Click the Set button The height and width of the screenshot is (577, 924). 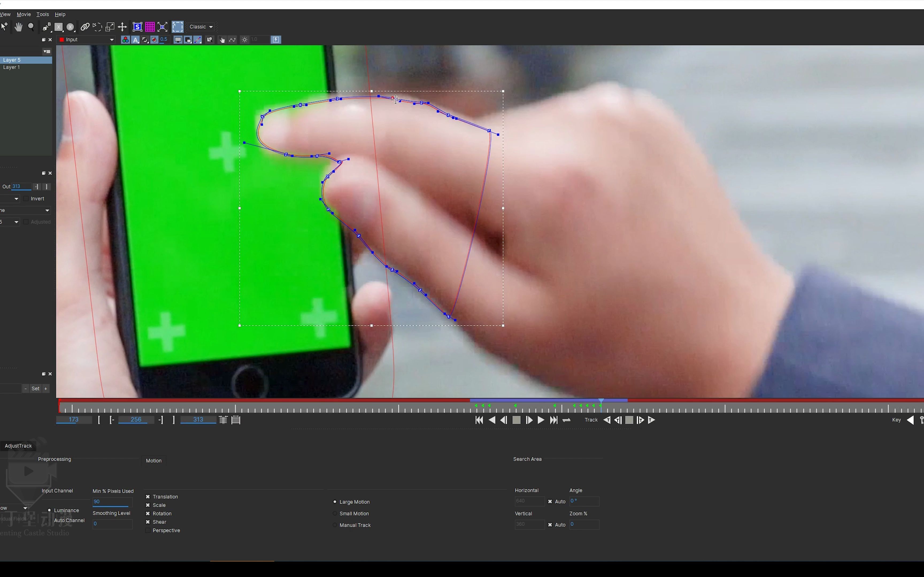point(35,388)
